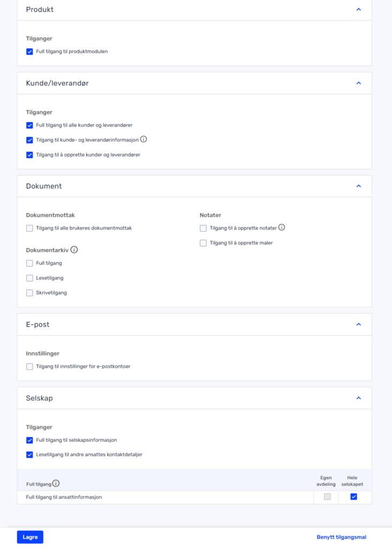Tick Egen avdeling checkbox for ansattinformasjon
Viewport: 392px width, 549px height.
coord(327,497)
